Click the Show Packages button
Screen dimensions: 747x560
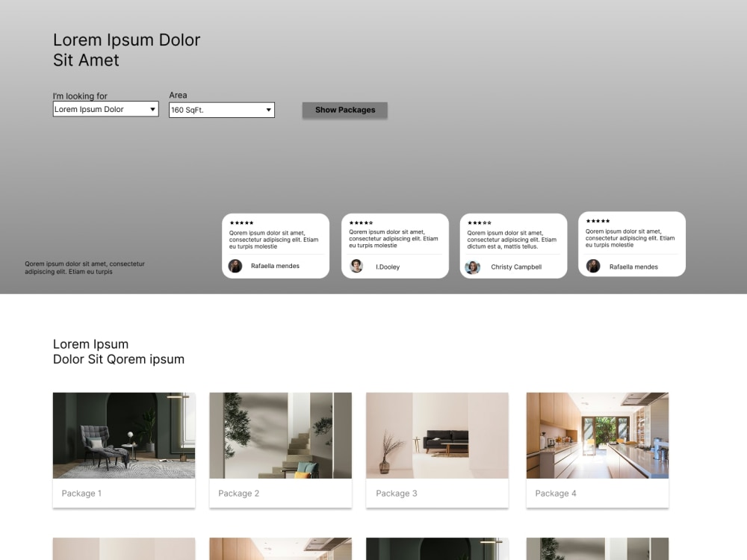pos(345,110)
